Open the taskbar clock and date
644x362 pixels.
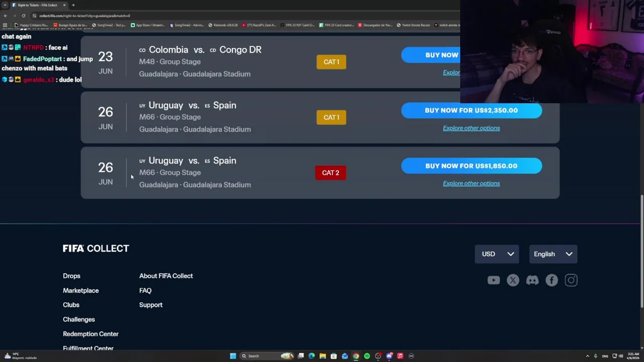[x=633, y=356]
